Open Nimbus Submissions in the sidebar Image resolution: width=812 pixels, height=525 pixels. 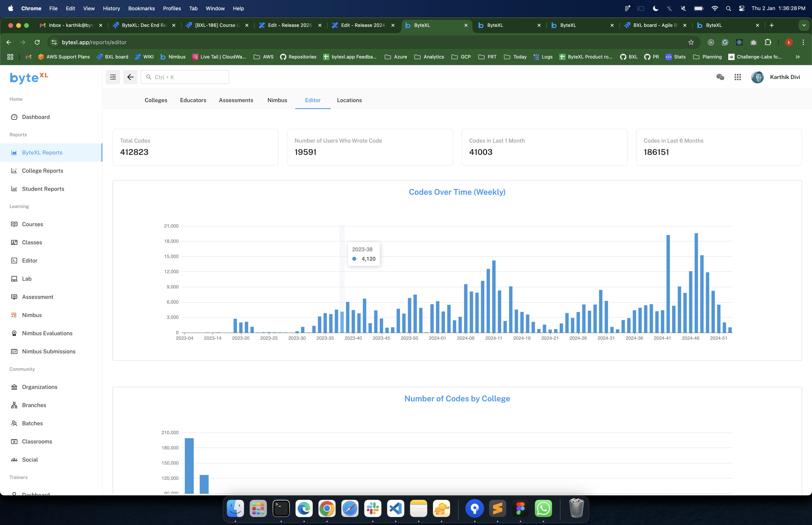(48, 351)
